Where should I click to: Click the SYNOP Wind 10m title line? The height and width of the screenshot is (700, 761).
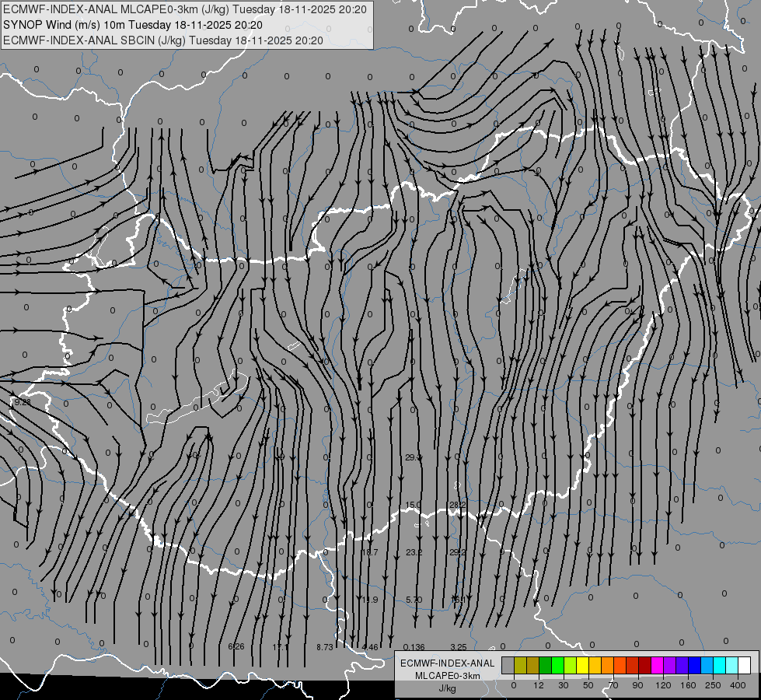pos(132,25)
